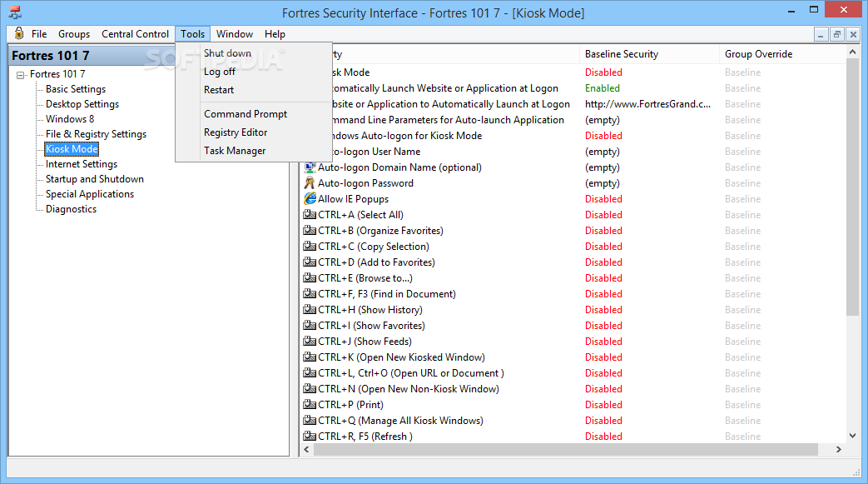
Task: Click Disabled value for Allow IE Popups
Action: [603, 198]
